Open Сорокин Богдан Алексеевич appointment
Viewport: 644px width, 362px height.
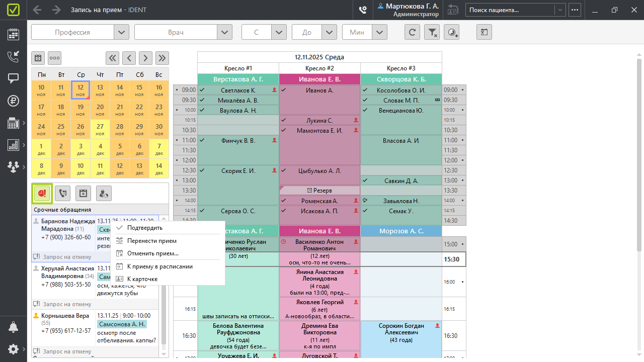[x=401, y=333]
